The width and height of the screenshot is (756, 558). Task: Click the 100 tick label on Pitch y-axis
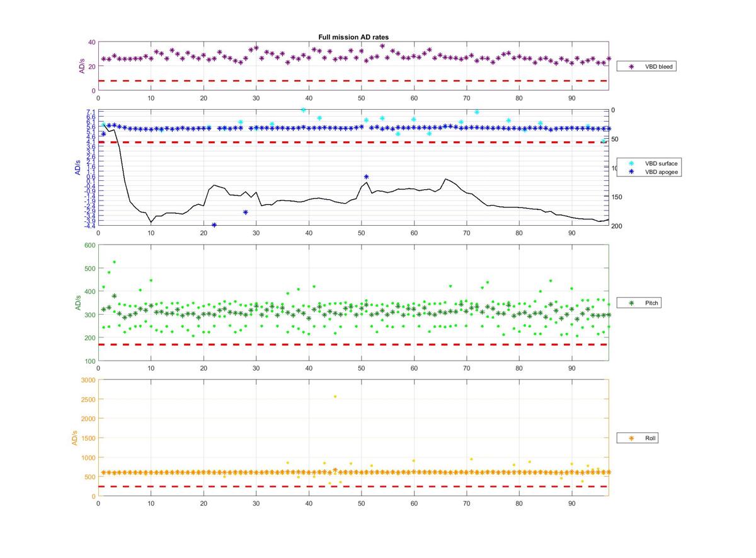point(89,361)
